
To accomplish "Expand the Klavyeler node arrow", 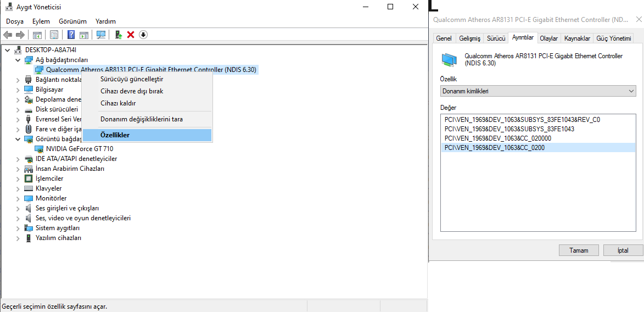I will click(18, 188).
